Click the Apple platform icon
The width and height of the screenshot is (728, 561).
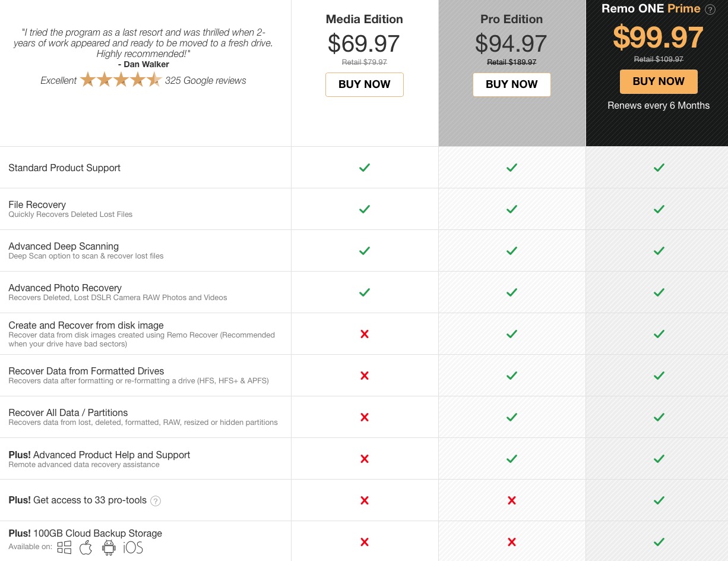86,547
